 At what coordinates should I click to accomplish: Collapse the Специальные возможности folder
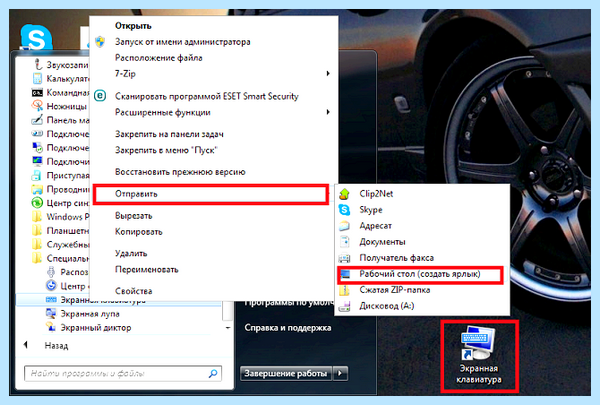tap(38, 258)
